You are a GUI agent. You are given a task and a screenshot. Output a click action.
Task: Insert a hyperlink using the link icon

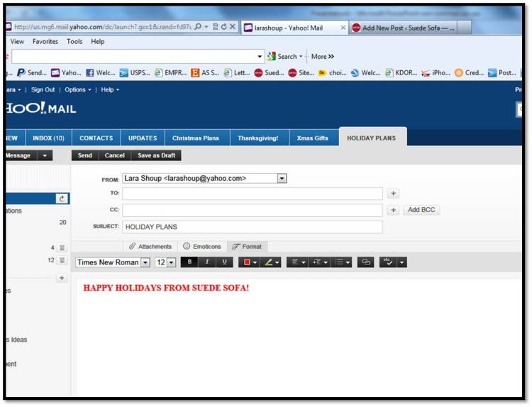[366, 262]
